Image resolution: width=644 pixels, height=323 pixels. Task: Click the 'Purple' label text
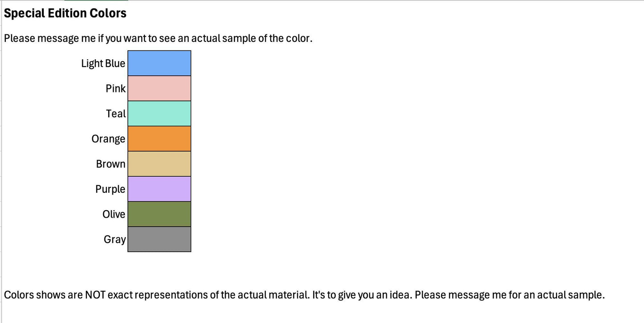[x=110, y=189]
